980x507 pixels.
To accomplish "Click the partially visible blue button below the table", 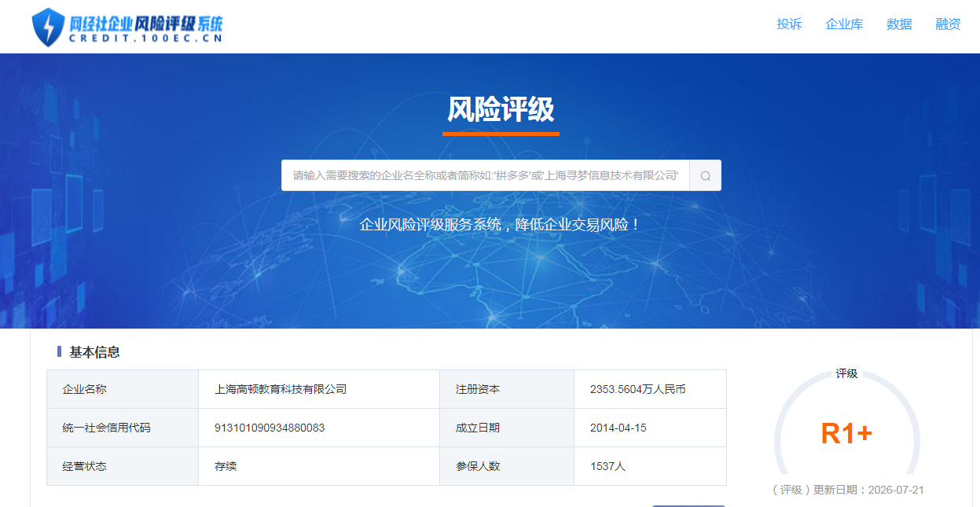I will [688, 505].
